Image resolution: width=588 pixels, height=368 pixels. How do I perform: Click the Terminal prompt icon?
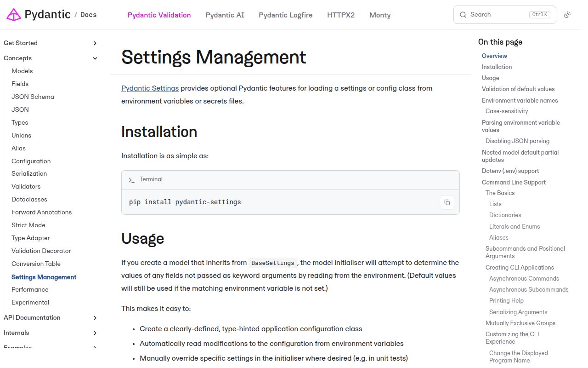pyautogui.click(x=132, y=180)
